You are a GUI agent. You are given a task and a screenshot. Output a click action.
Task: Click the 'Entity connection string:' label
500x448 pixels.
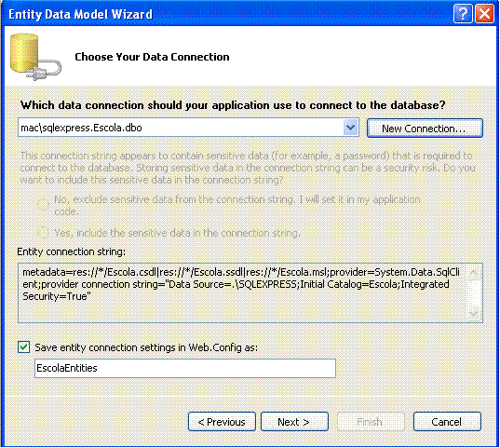click(72, 251)
